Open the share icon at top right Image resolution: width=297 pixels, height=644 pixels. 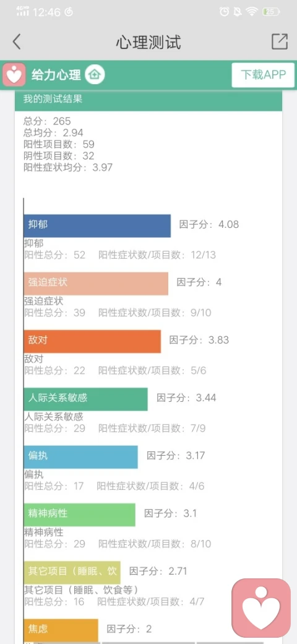(x=279, y=42)
